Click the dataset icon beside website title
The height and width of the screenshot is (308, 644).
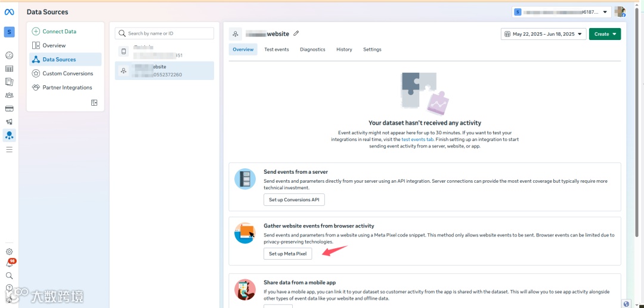coord(236,34)
